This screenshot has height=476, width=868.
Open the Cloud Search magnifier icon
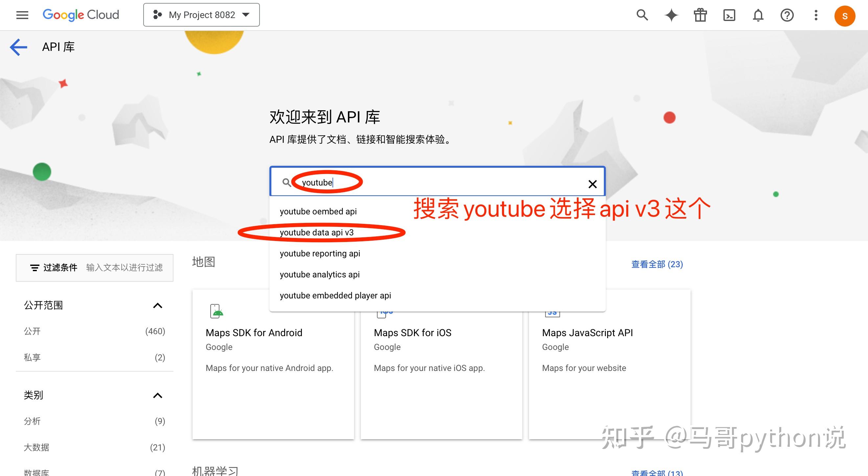click(x=642, y=15)
